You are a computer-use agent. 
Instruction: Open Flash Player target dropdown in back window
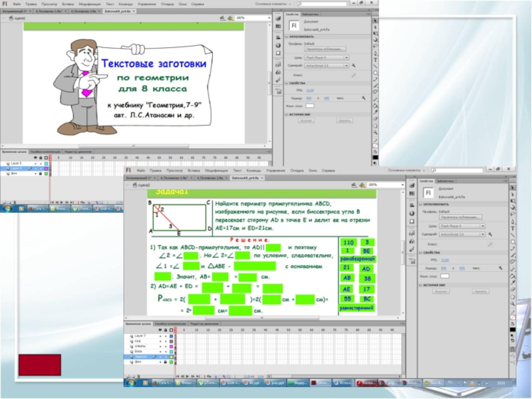coord(327,58)
